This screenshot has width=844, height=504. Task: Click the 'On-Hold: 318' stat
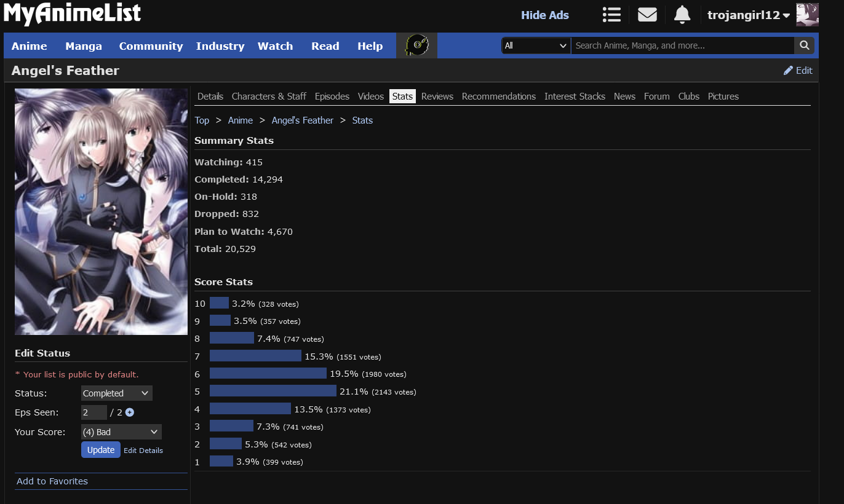[226, 197]
